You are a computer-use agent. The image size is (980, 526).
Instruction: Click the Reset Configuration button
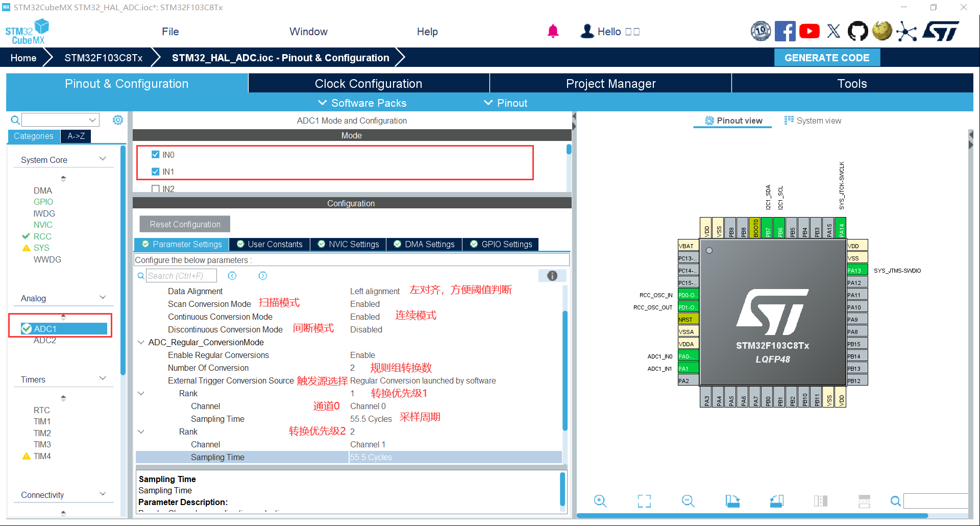(x=185, y=224)
